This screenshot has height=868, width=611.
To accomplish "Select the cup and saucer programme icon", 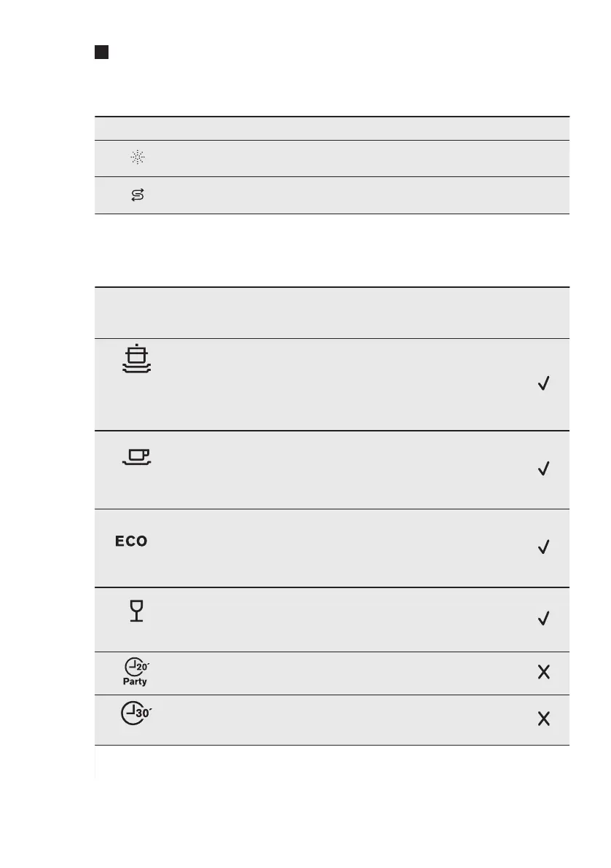I will [135, 457].
